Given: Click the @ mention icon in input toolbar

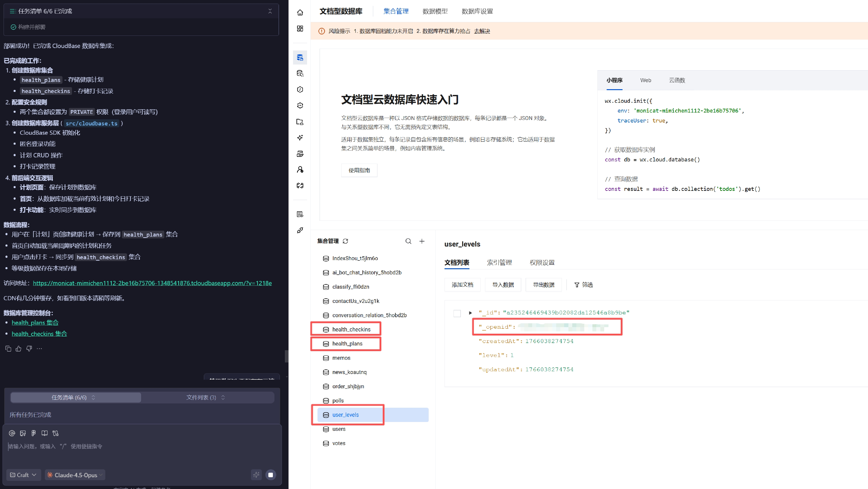Looking at the screenshot, I should coord(12,433).
